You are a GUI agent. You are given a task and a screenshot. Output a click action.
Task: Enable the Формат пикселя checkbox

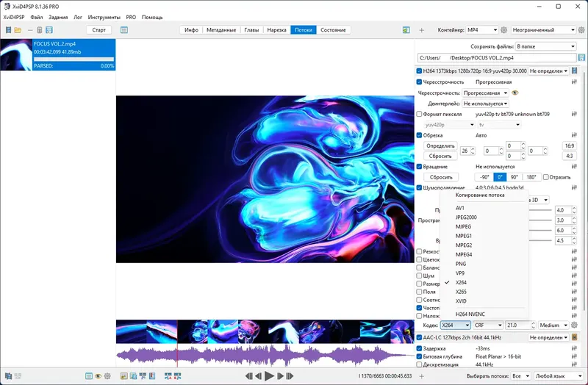(x=419, y=114)
